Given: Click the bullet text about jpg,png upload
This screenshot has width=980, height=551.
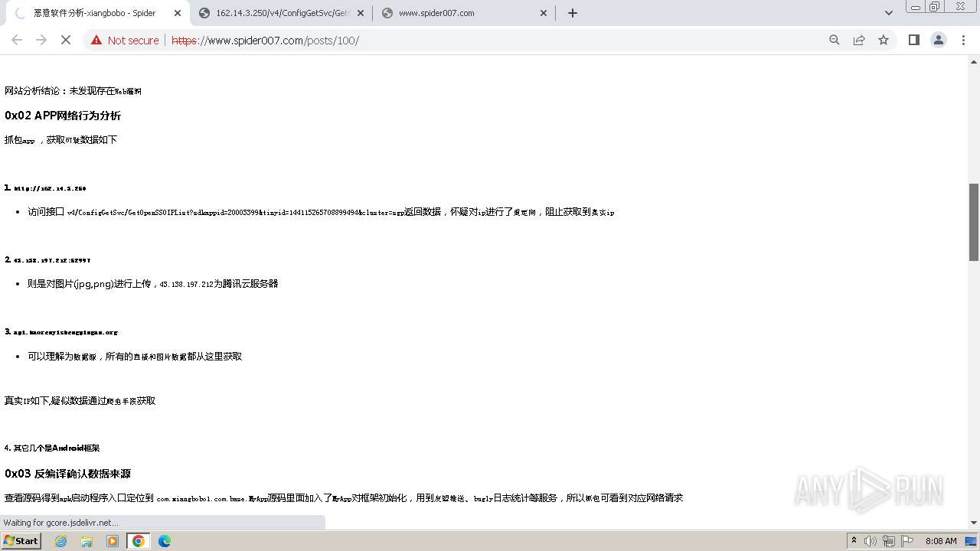Looking at the screenshot, I should pyautogui.click(x=153, y=284).
